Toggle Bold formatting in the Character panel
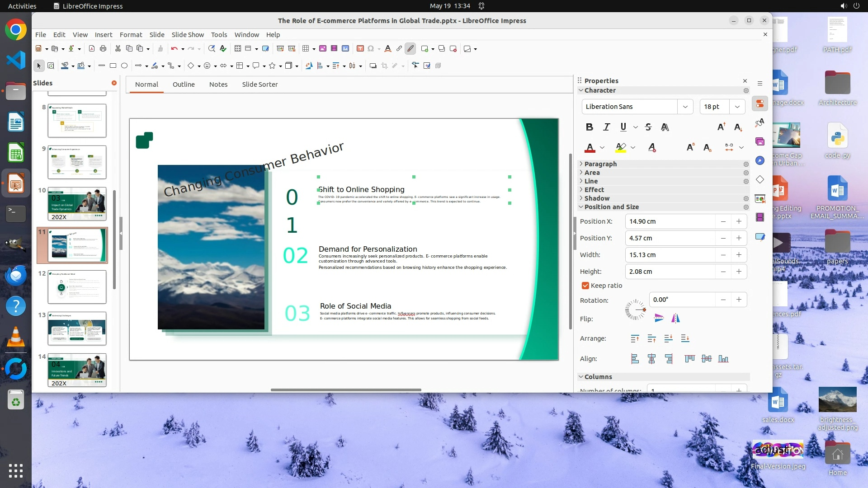 click(x=589, y=127)
